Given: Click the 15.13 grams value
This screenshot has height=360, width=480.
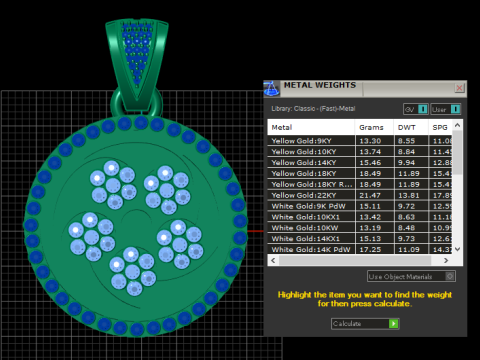Looking at the screenshot, I should (x=370, y=239).
